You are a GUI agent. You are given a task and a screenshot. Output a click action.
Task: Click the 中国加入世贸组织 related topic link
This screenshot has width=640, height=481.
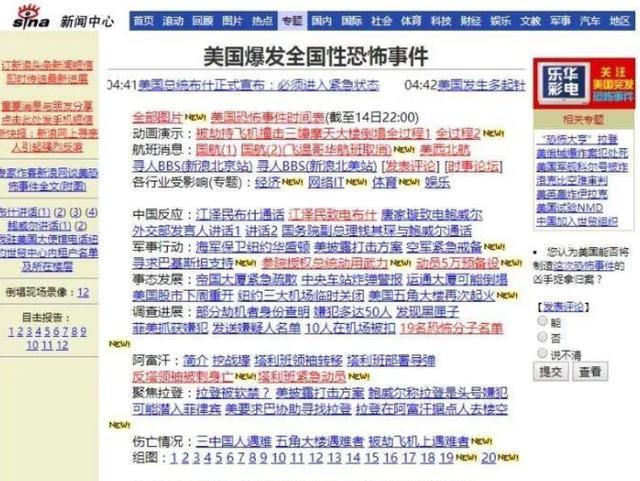tap(576, 220)
